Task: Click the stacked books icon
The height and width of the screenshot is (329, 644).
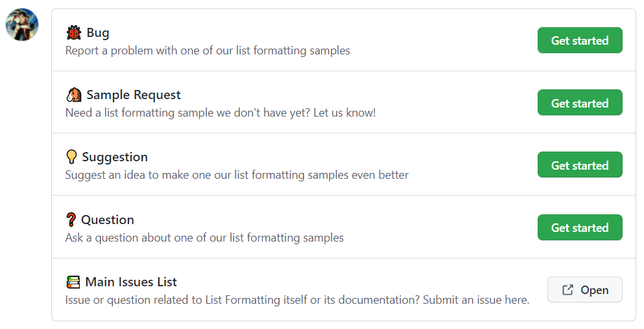Action: 73,282
